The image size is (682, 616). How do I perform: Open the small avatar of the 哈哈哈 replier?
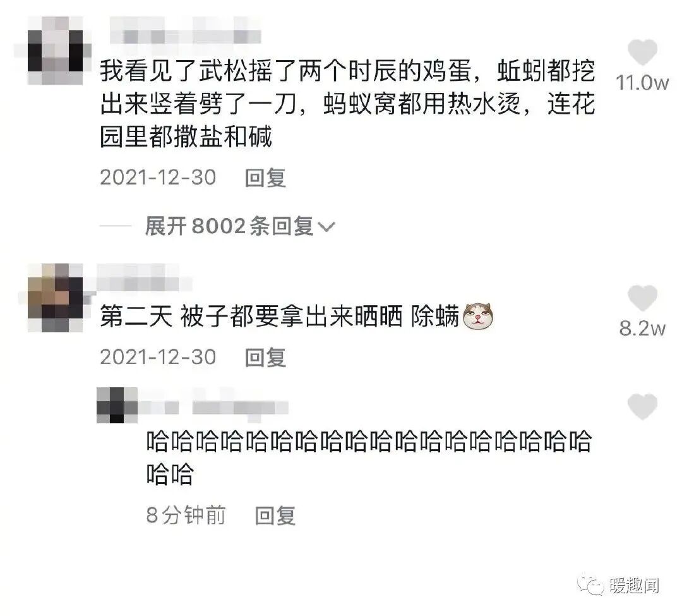click(117, 405)
